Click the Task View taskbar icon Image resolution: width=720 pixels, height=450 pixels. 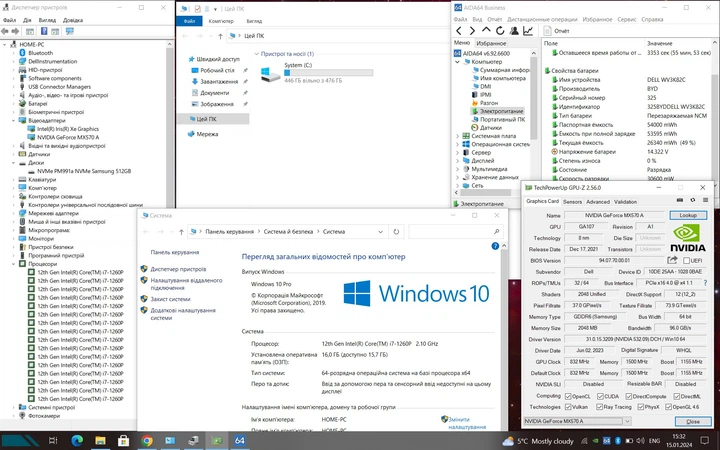pyautogui.click(x=53, y=441)
